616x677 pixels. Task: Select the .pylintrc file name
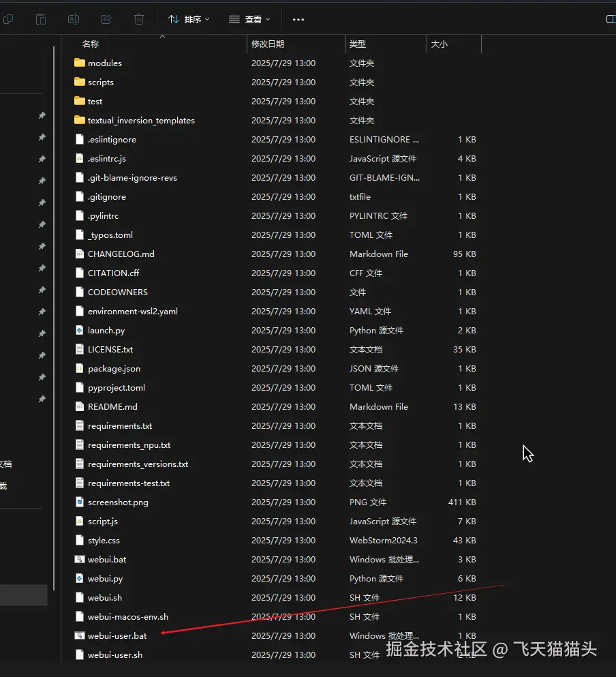(103, 216)
